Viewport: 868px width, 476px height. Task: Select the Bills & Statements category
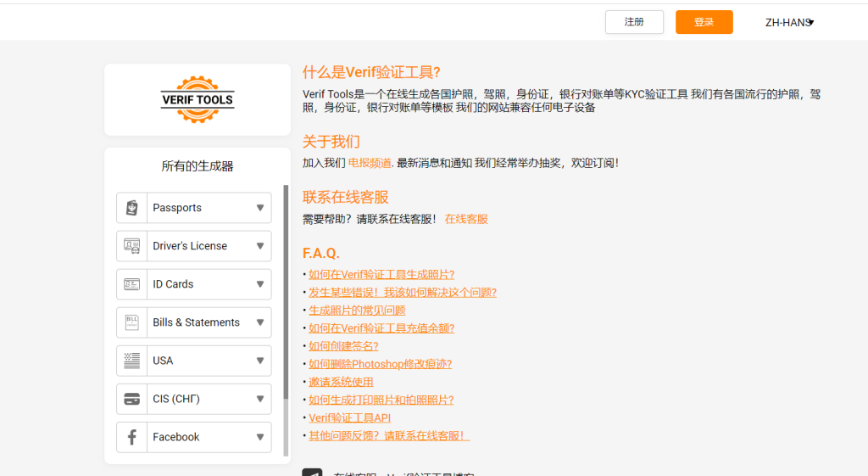pyautogui.click(x=194, y=322)
